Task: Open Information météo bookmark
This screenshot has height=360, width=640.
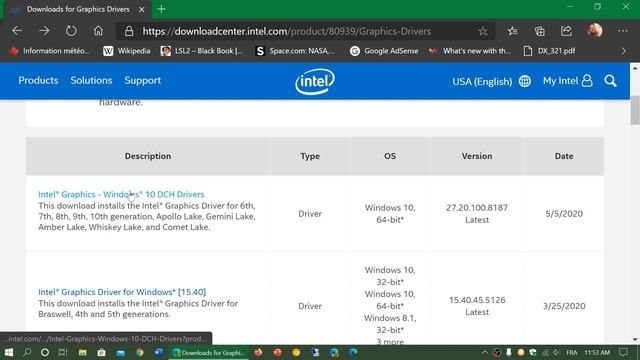Action: point(49,51)
